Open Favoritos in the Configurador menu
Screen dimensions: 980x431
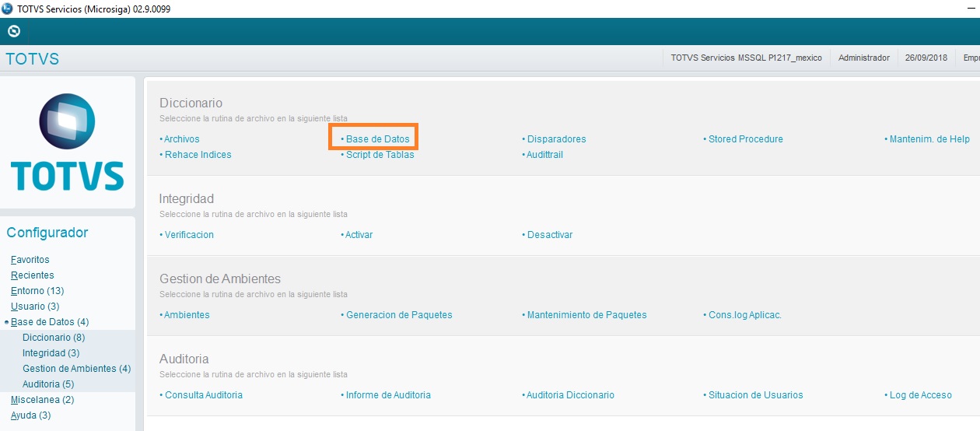30,260
